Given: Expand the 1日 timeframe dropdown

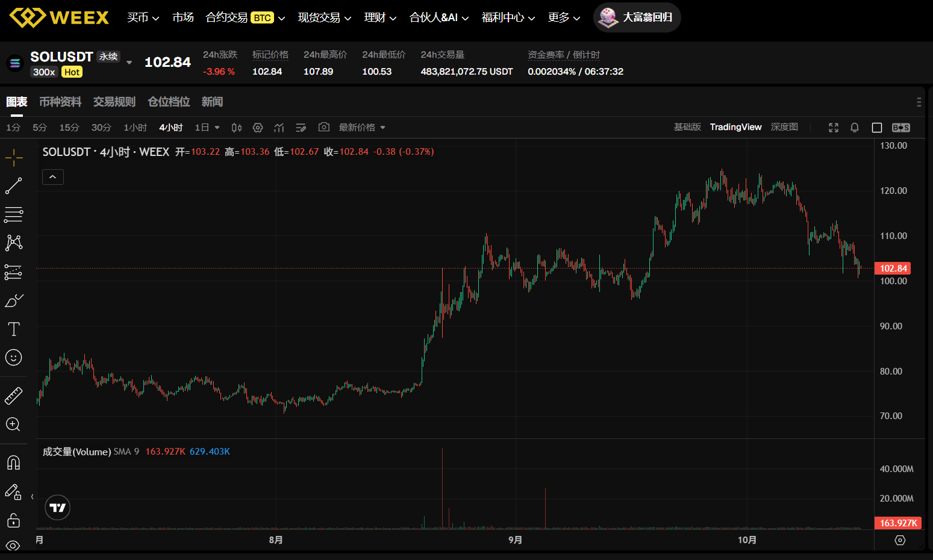Looking at the screenshot, I should click(x=217, y=128).
